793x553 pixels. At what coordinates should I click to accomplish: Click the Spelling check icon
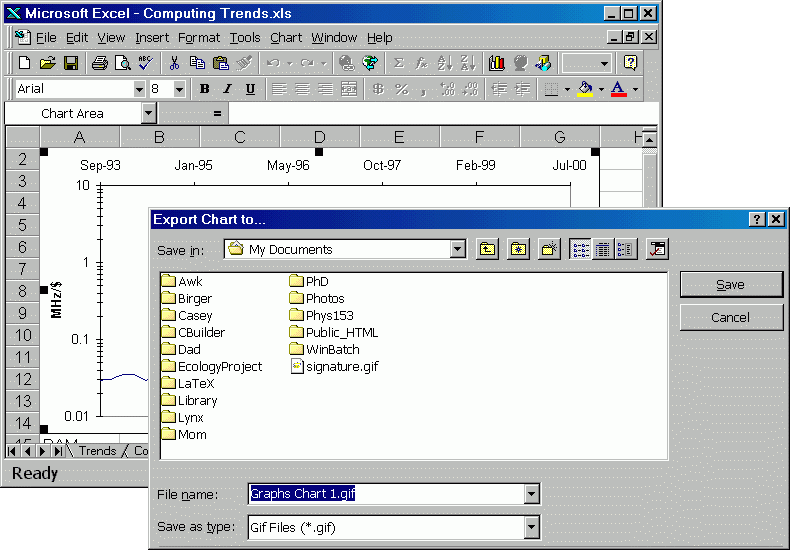click(x=146, y=63)
